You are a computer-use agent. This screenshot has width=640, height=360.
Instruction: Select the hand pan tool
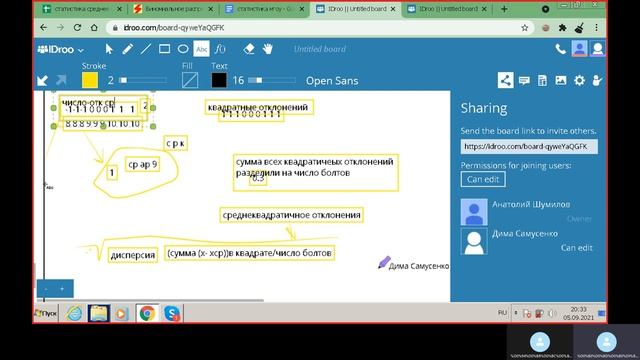(x=267, y=49)
